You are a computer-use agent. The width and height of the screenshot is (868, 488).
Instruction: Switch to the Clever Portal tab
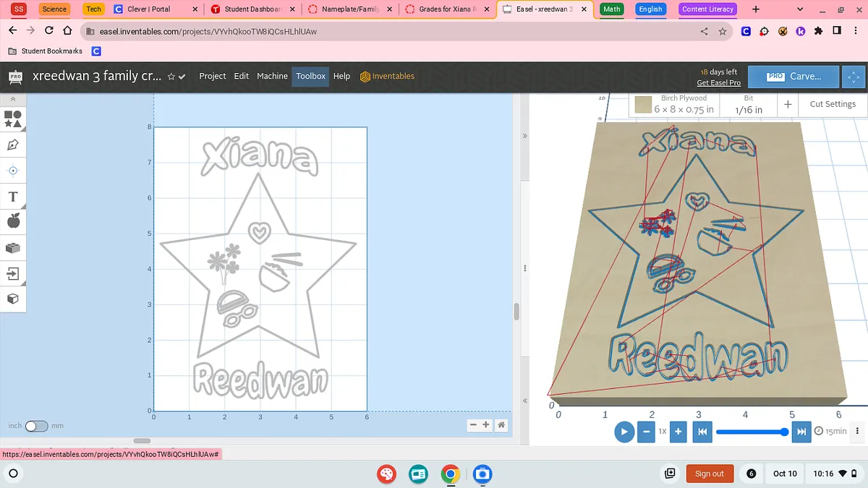tap(155, 9)
